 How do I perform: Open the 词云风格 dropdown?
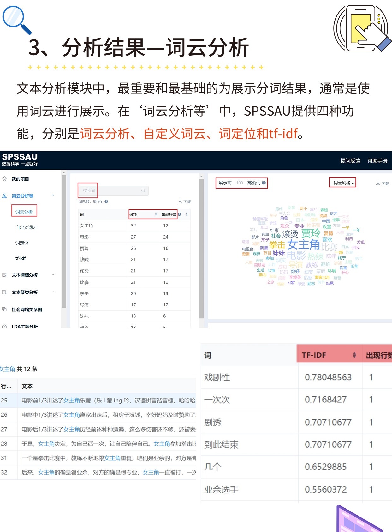pos(343,183)
